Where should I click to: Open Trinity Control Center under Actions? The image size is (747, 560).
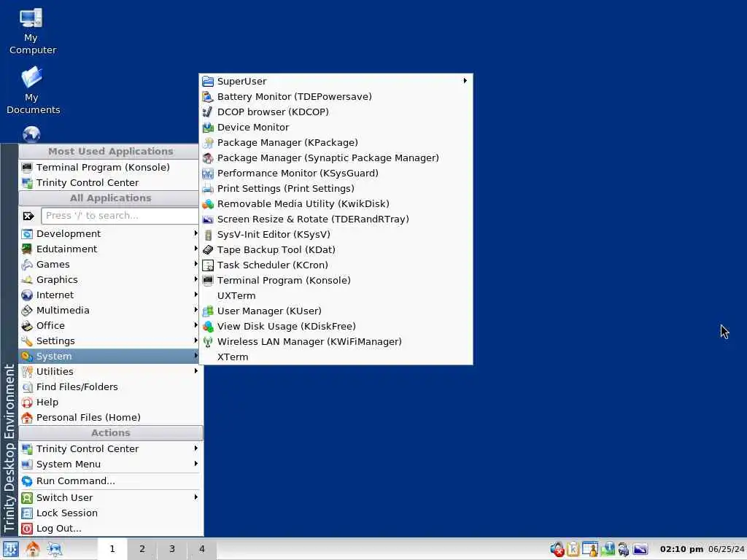coord(111,448)
